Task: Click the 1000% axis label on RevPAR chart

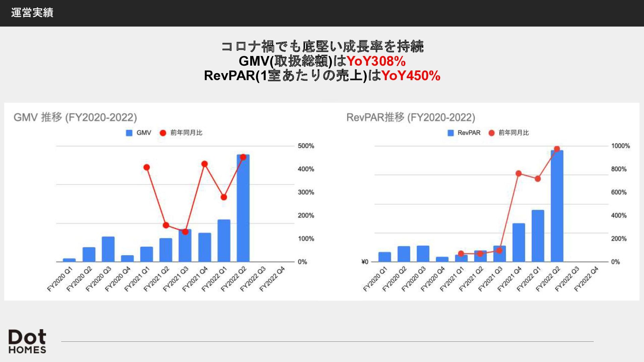Action: pyautogui.click(x=621, y=146)
